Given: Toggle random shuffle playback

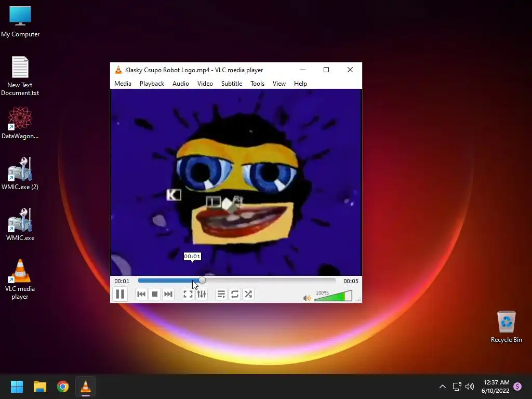Looking at the screenshot, I should 248,294.
